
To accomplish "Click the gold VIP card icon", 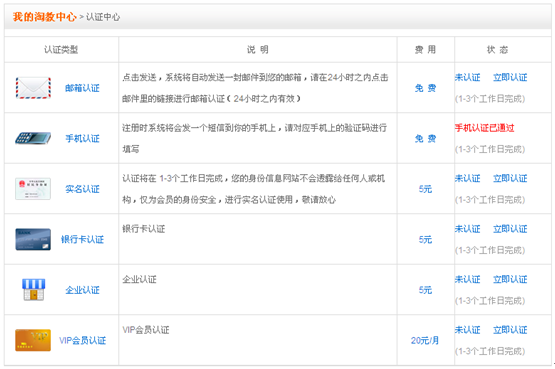I will coord(33,340).
